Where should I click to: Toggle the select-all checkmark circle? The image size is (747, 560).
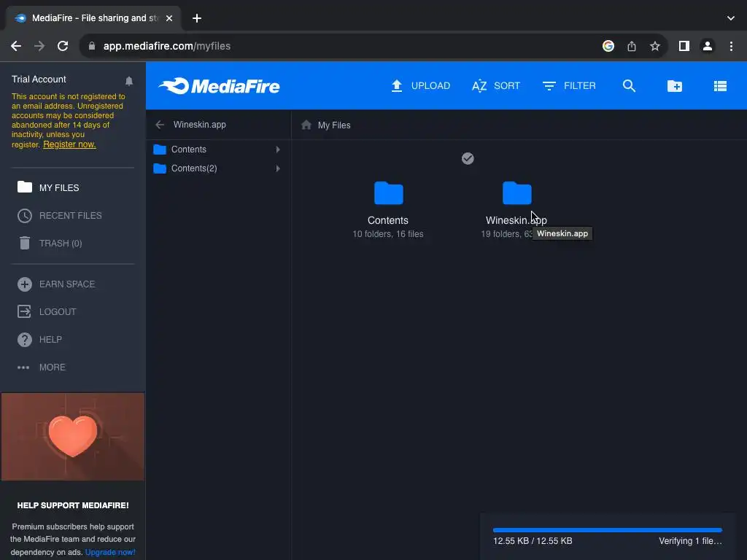[x=468, y=158]
